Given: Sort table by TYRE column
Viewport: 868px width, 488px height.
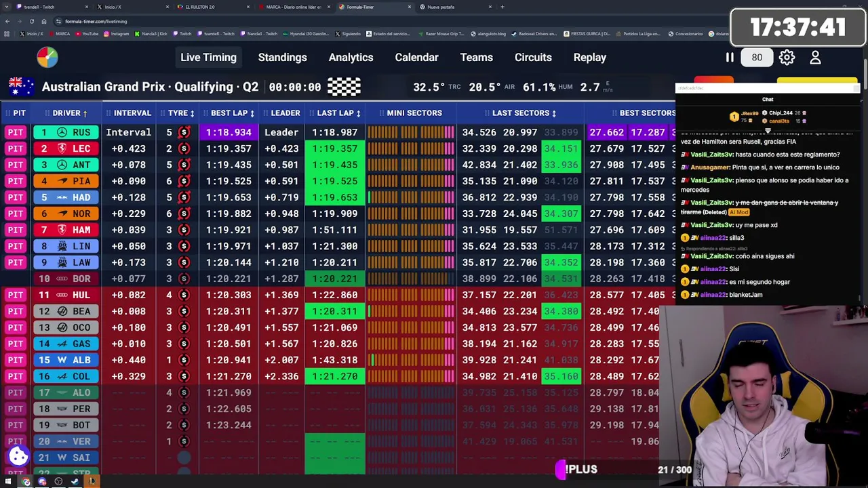Looking at the screenshot, I should (178, 113).
